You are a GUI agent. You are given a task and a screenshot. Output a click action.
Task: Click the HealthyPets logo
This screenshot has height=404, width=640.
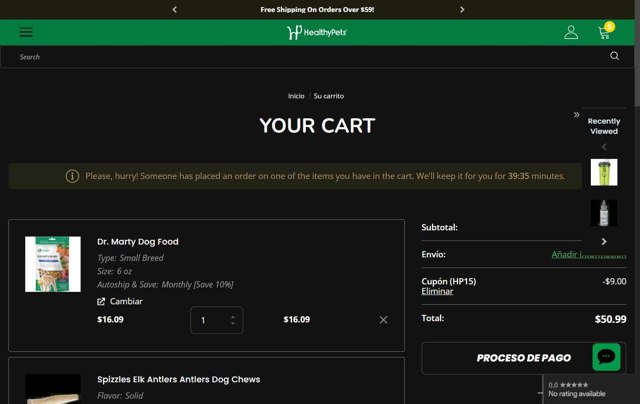(317, 32)
